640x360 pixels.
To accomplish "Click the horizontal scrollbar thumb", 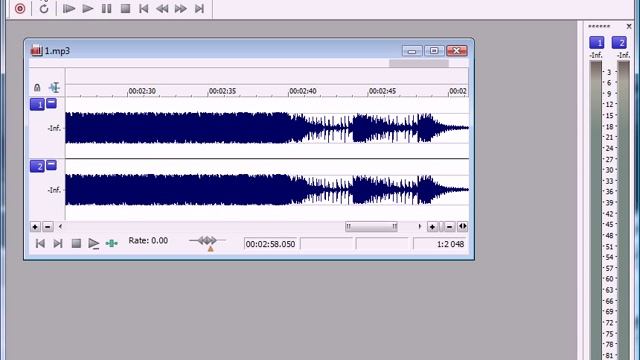I will tap(371, 227).
